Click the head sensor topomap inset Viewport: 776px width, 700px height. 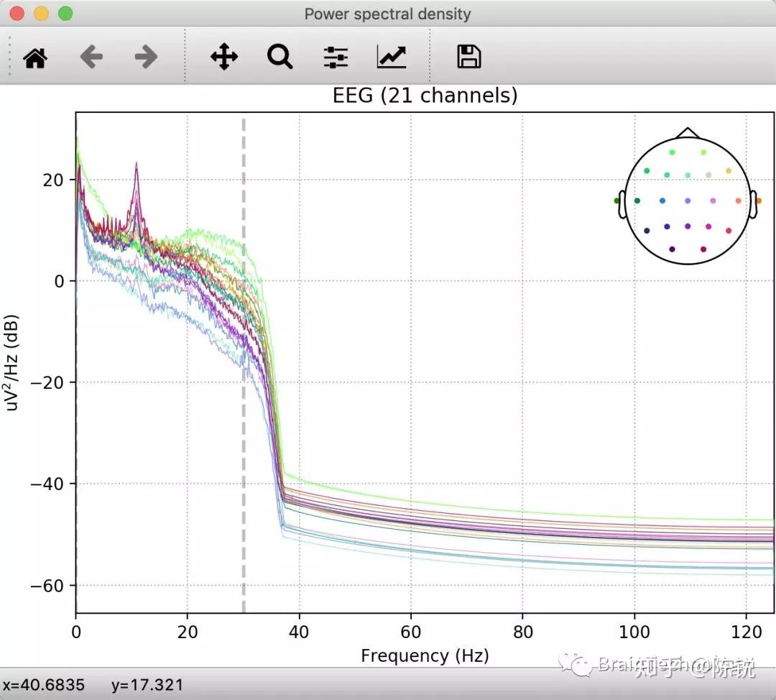(688, 197)
